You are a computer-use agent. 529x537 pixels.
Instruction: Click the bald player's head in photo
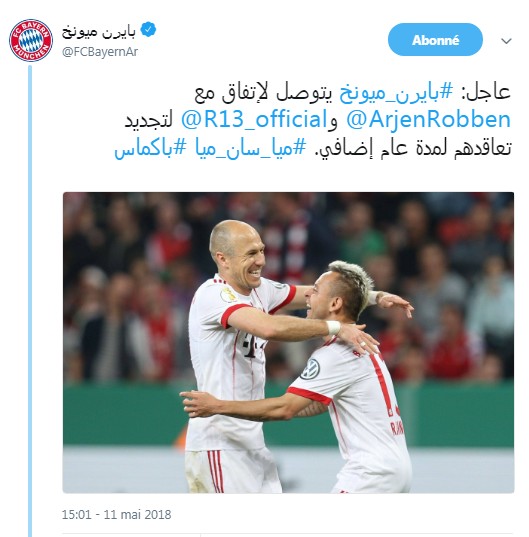point(237,253)
